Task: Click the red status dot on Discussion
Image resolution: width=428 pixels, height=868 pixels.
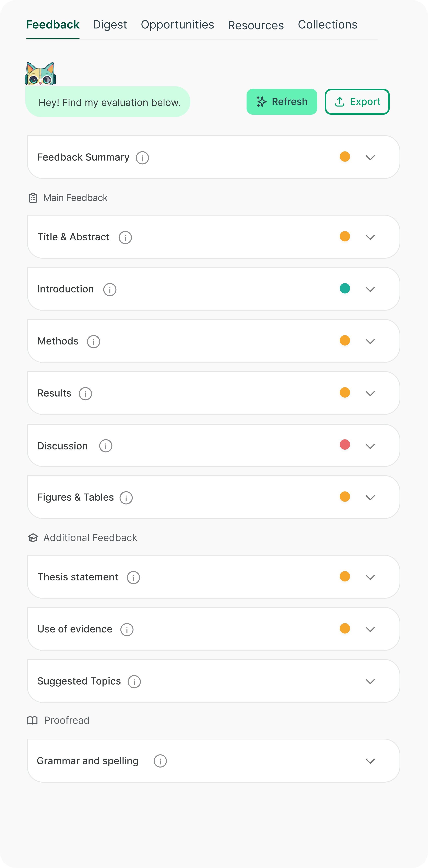Action: 344,445
